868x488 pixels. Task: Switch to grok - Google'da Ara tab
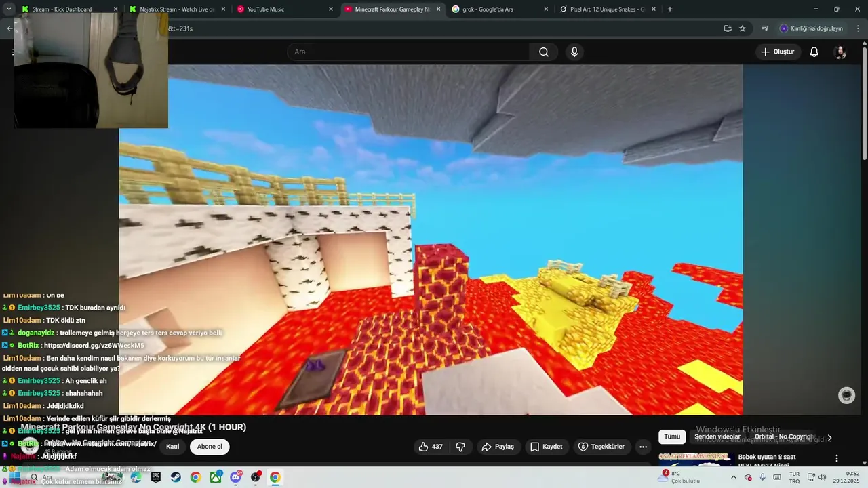click(x=500, y=9)
